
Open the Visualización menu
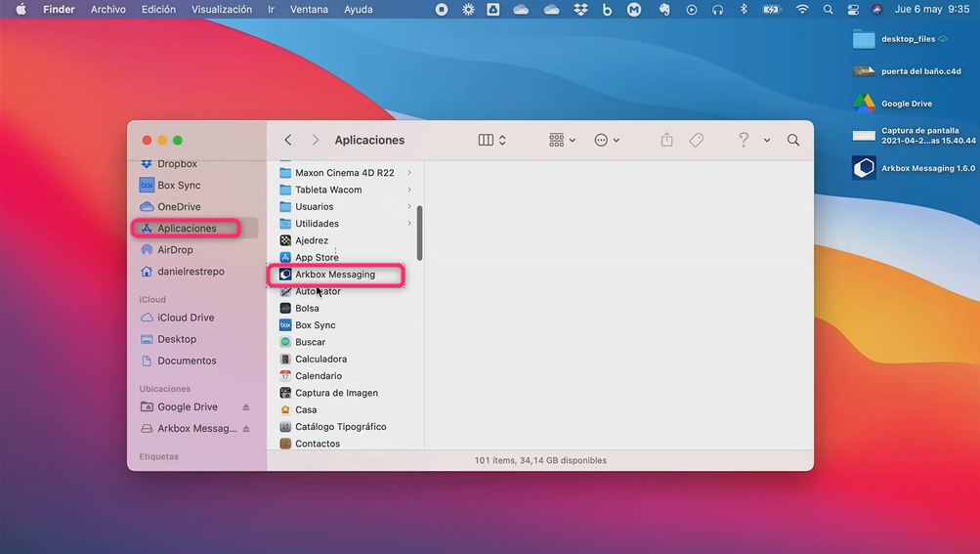[221, 10]
